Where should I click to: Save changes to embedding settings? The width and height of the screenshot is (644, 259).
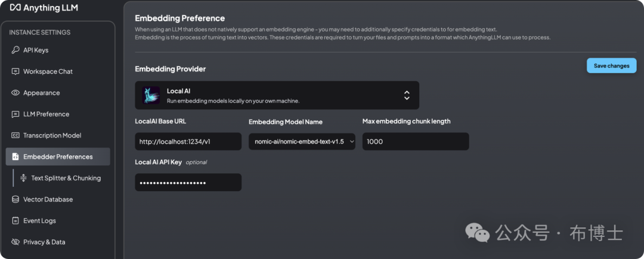[612, 65]
